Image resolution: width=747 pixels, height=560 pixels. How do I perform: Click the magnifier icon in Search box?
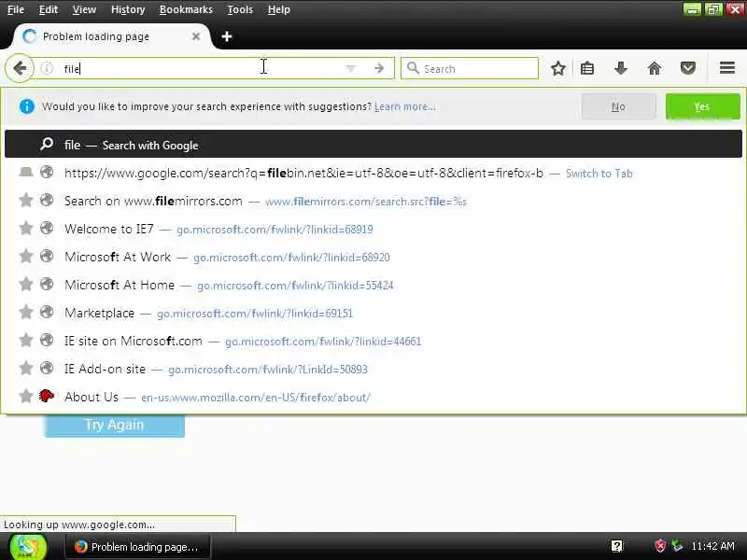pos(413,68)
